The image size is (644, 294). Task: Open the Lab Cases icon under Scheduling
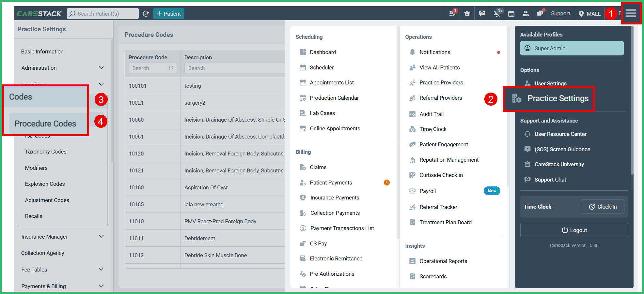[x=303, y=113]
